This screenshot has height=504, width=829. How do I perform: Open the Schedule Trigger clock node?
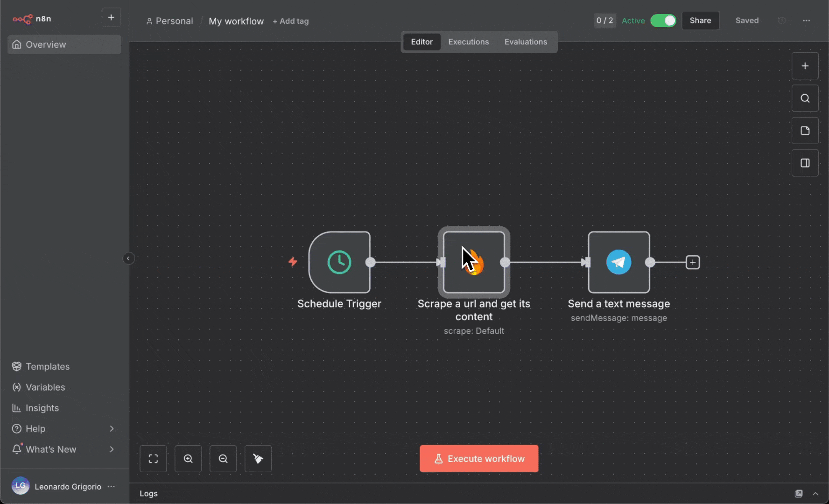point(339,262)
